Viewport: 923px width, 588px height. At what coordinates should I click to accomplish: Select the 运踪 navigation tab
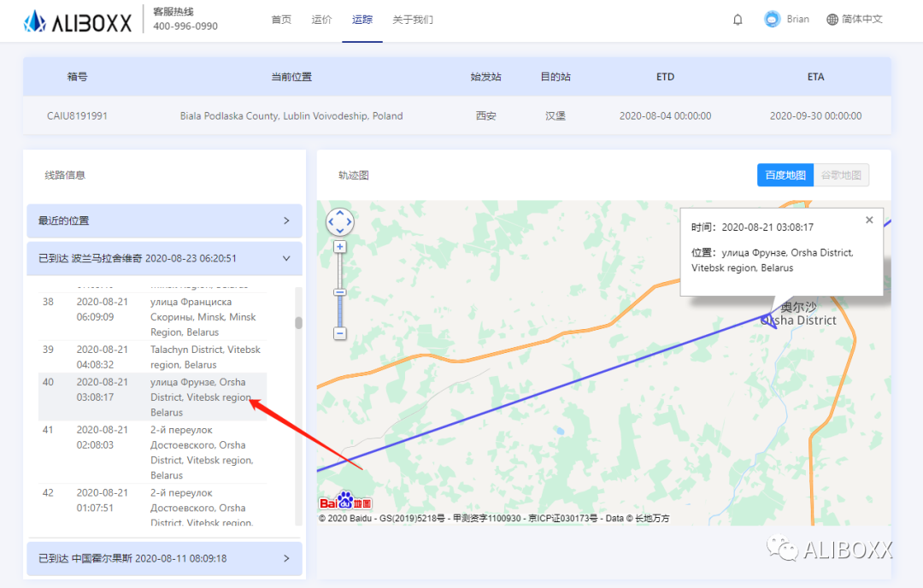(x=362, y=20)
